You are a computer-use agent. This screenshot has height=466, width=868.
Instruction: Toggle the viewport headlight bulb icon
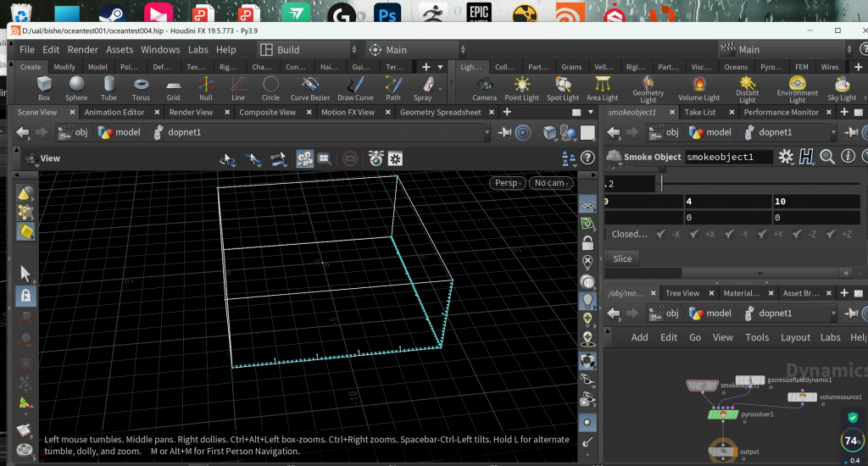587,301
